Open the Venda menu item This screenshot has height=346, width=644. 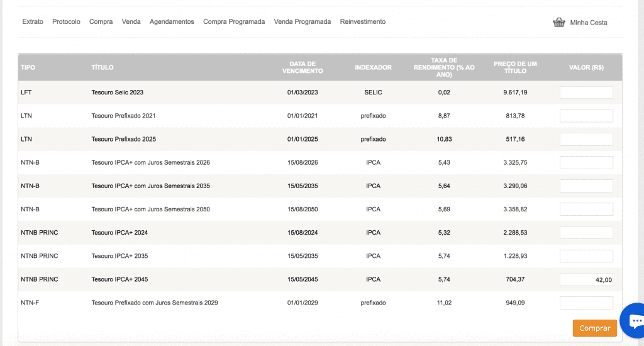tap(131, 22)
